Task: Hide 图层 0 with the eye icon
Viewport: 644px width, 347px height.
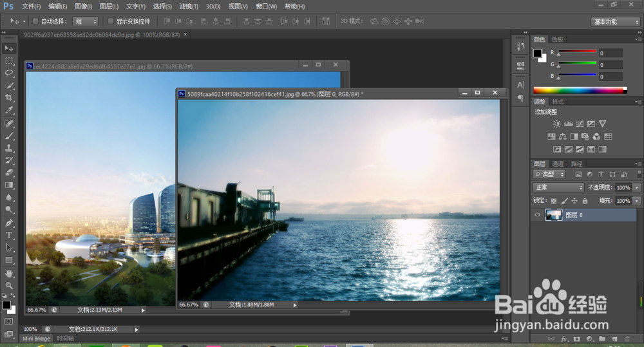Action: 538,215
